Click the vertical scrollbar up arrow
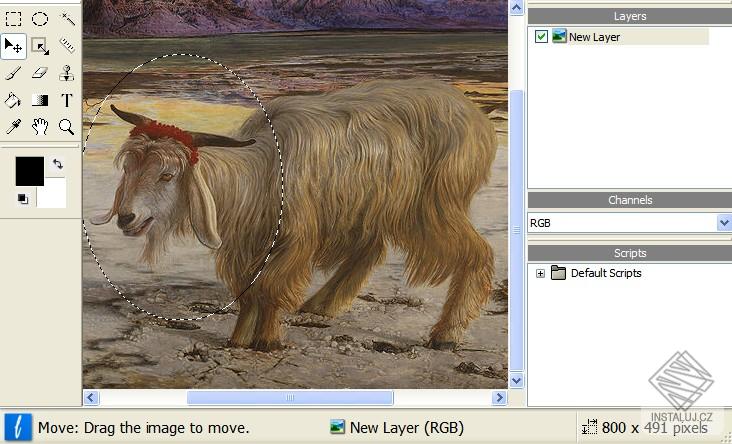 click(516, 7)
